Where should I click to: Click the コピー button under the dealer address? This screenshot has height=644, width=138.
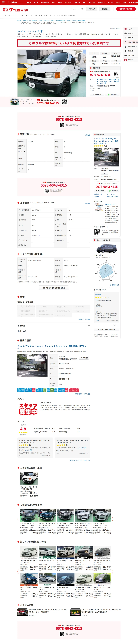tap(104, 173)
